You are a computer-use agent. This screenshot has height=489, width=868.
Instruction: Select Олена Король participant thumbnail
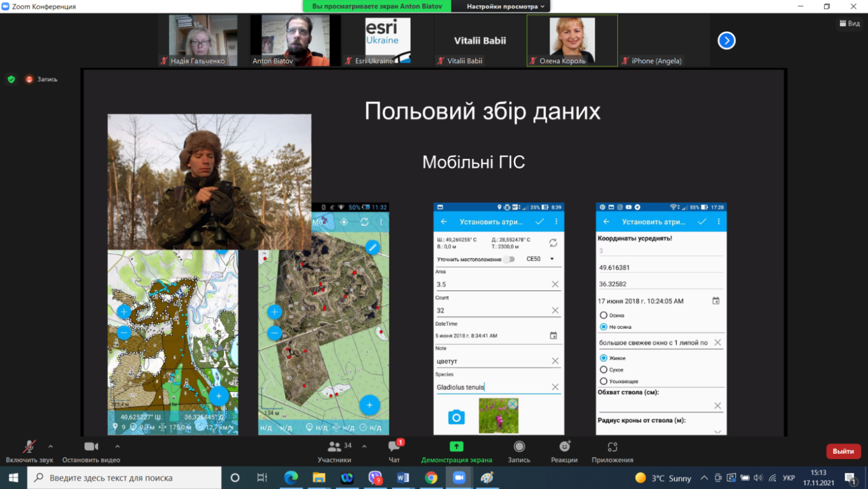pos(572,40)
